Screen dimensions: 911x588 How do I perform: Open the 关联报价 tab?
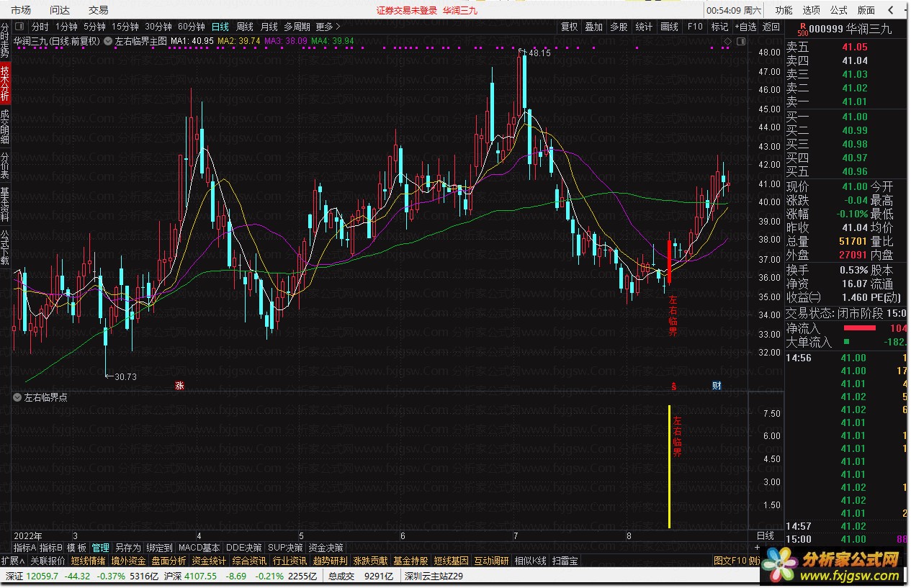(48, 561)
